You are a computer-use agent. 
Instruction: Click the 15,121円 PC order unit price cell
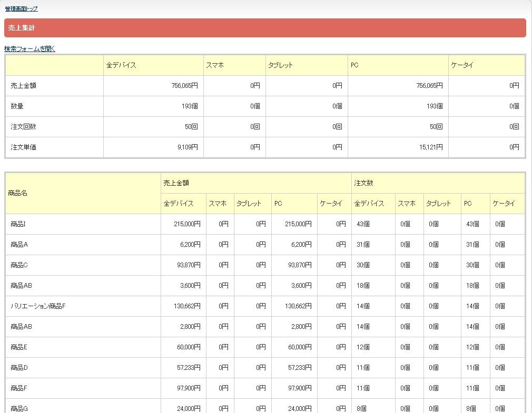(x=430, y=147)
